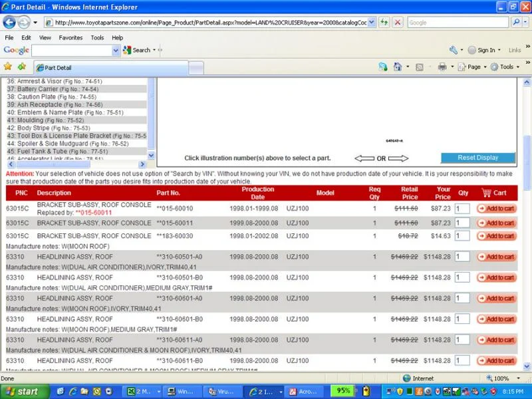Open the Tools menu in menu bar
This screenshot has height=399, width=532.
(97, 38)
